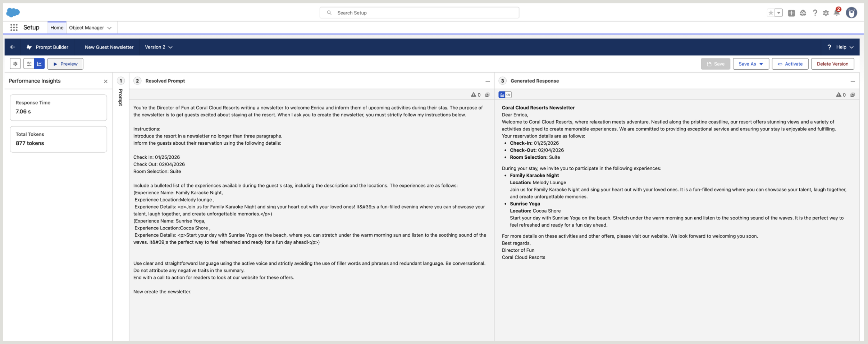
Task: Expand the Object Manager chevron menu
Action: [x=109, y=28]
